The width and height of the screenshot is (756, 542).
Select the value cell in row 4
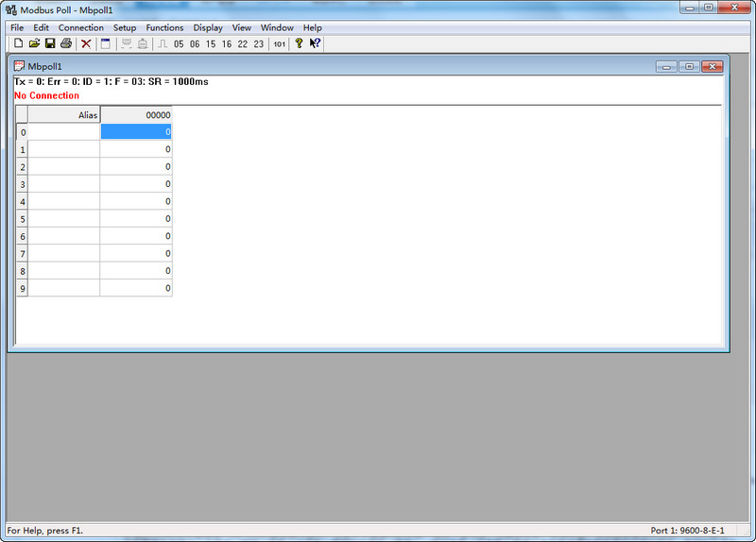136,201
